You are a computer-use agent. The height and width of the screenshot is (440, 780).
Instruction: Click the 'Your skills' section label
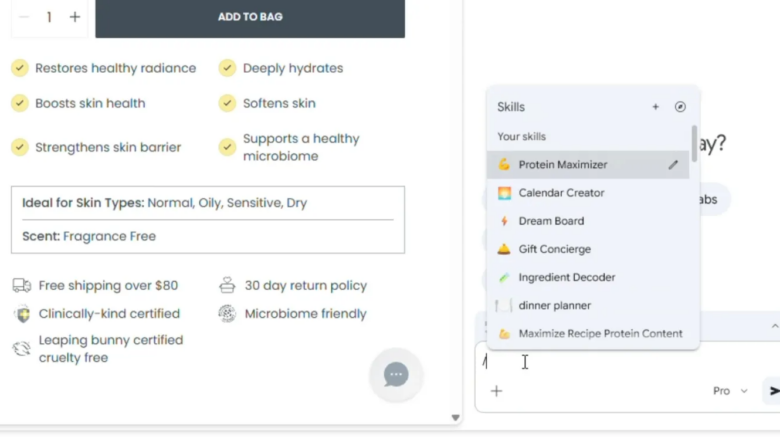[521, 137]
